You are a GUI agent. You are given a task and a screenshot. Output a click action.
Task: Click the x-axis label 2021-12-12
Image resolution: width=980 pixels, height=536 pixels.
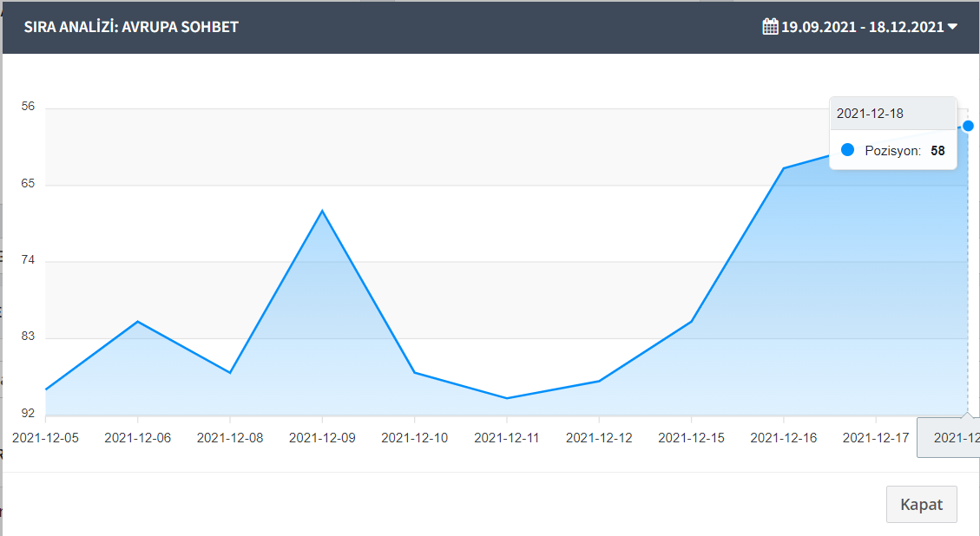point(599,438)
